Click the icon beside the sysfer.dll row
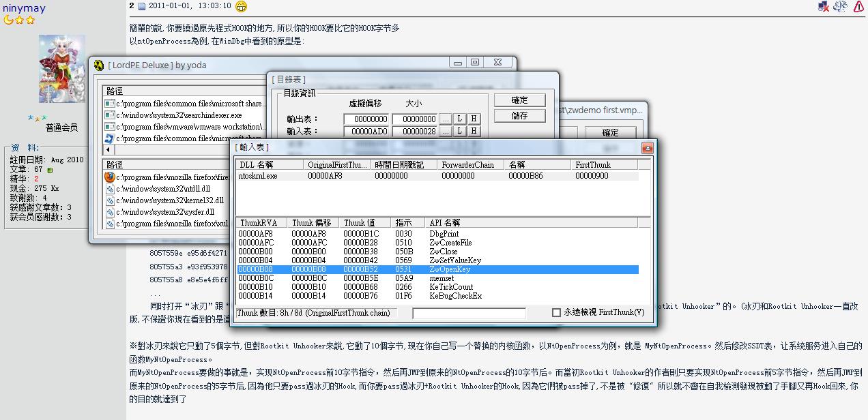868x420 pixels. (x=109, y=212)
